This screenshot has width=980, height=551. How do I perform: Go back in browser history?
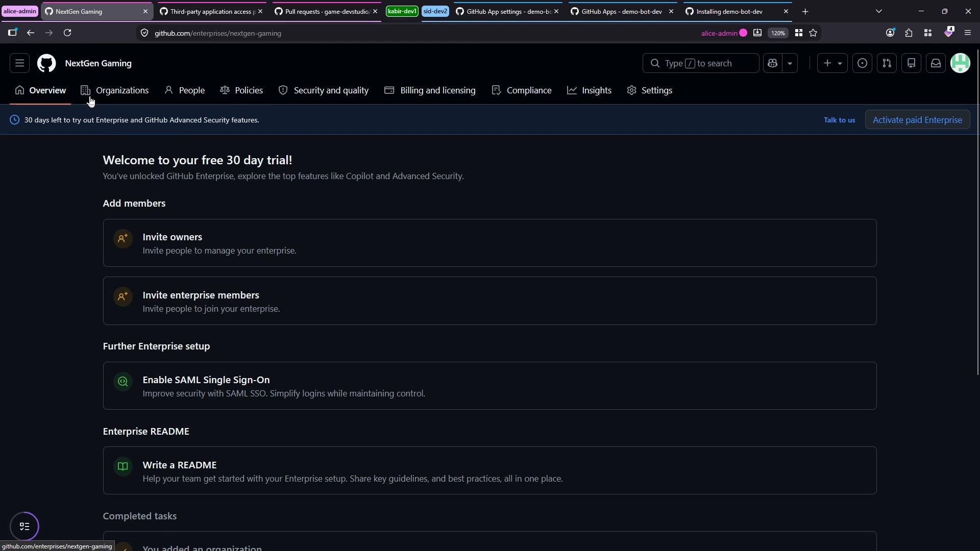click(x=31, y=33)
